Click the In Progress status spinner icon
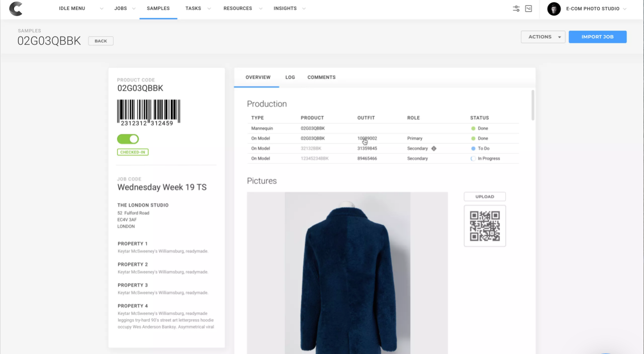The width and height of the screenshot is (644, 354). coord(473,158)
